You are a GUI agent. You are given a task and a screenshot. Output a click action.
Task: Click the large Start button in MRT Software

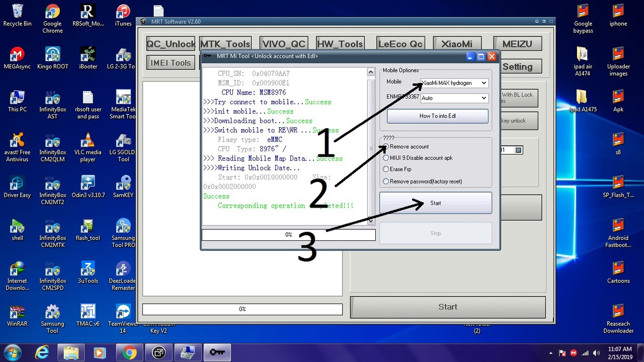447,307
